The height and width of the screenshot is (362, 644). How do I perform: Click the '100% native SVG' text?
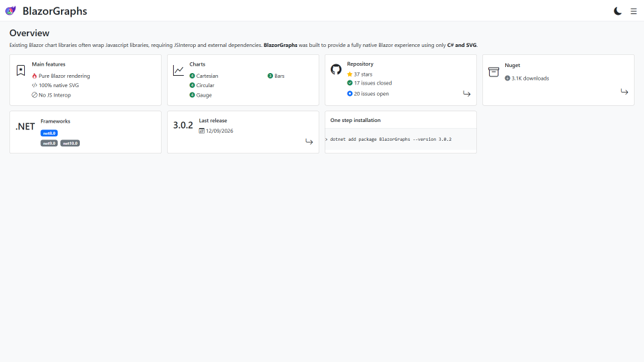59,85
